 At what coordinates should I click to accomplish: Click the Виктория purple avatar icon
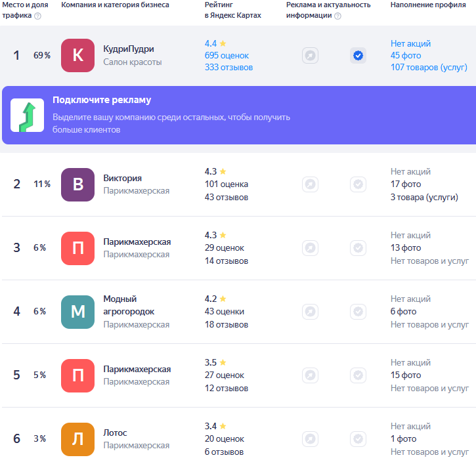click(77, 184)
